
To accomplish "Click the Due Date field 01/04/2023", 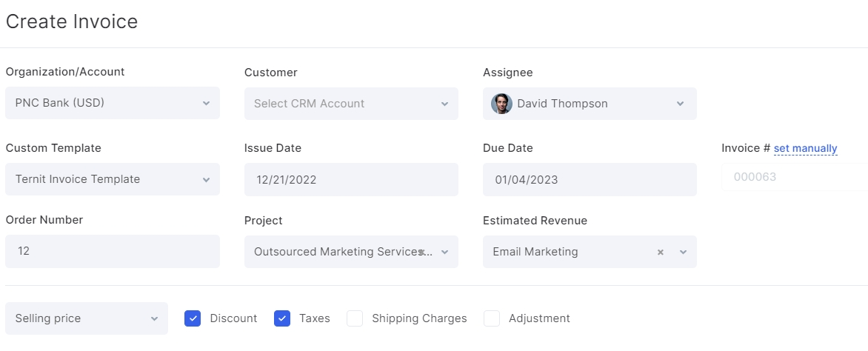I will tap(590, 179).
